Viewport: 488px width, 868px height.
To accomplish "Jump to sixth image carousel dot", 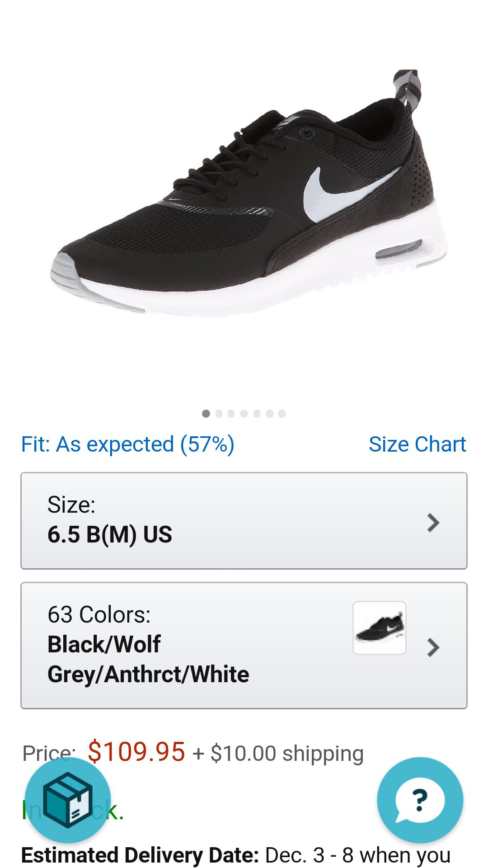I will coord(269,414).
